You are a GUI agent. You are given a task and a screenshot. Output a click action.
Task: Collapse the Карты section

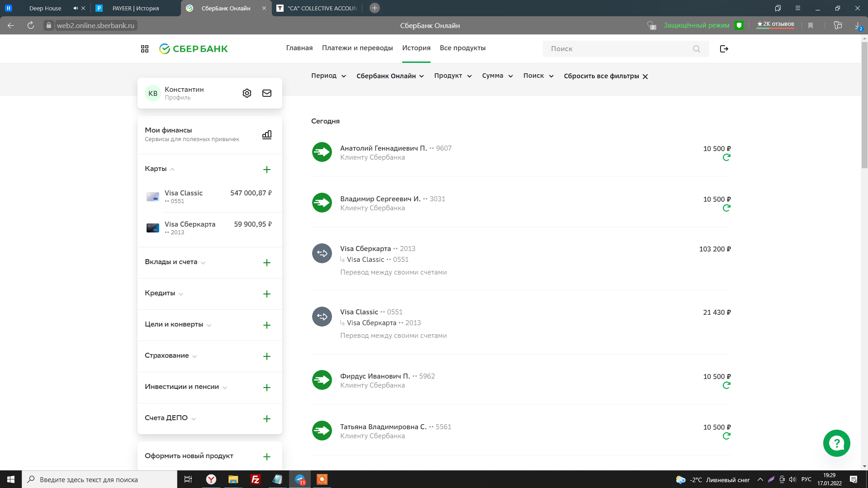pyautogui.click(x=160, y=169)
